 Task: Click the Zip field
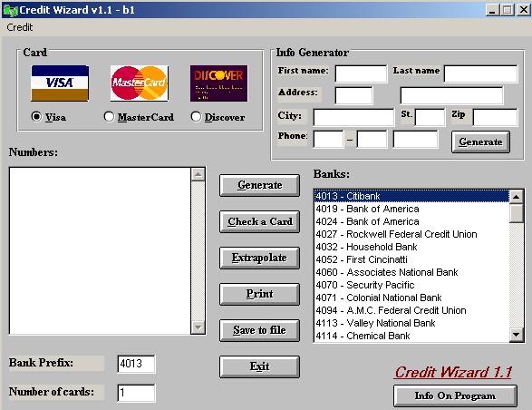(x=495, y=117)
